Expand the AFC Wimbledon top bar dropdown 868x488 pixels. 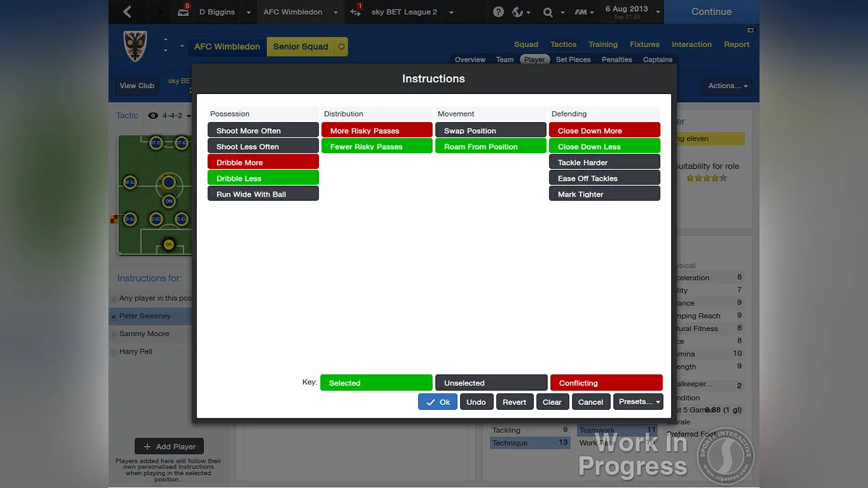coord(336,12)
